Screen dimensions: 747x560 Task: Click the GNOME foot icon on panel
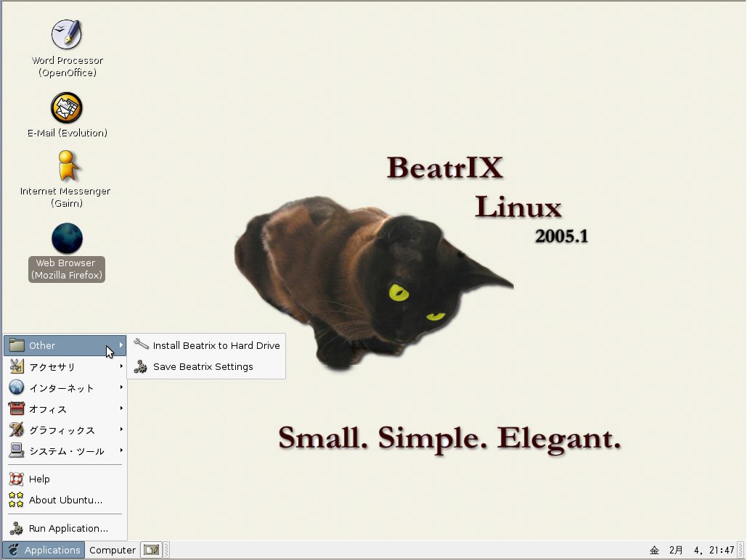(13, 550)
